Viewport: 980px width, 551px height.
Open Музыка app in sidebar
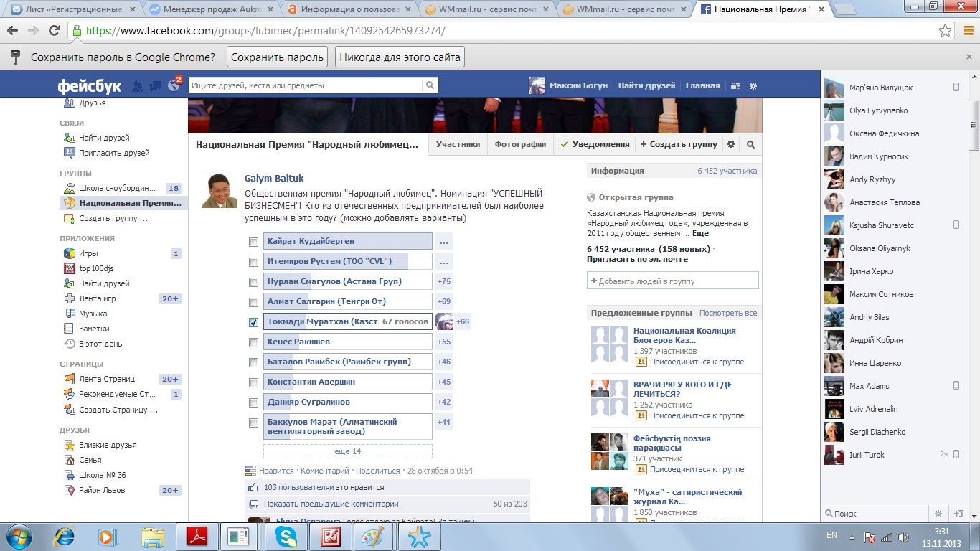(x=93, y=314)
